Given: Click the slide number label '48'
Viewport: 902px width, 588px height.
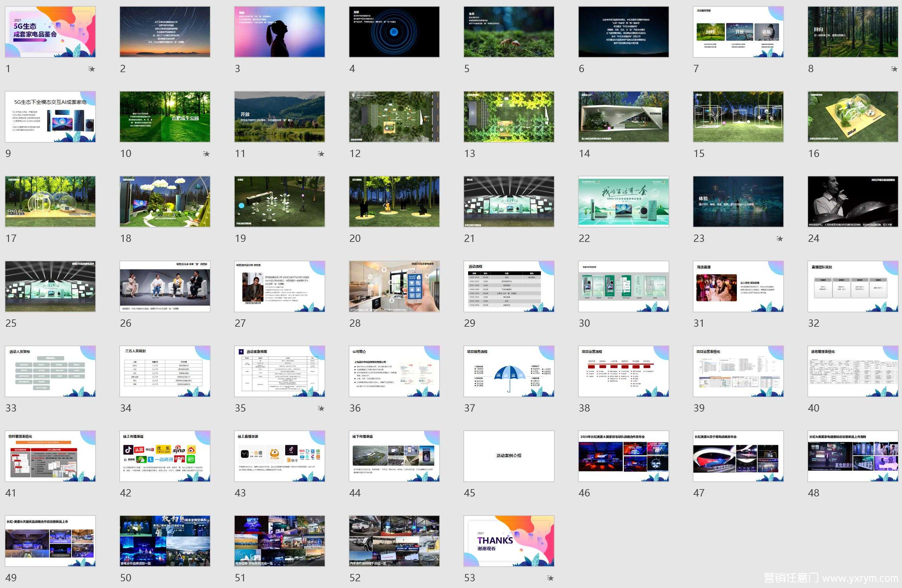Looking at the screenshot, I should tap(813, 492).
